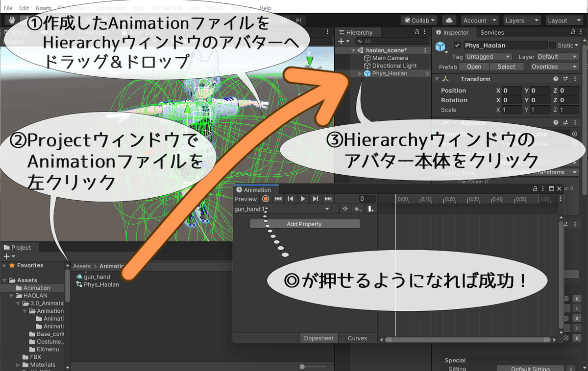Screen dimensions: 588x371
Task: Open the Project plus create dropdown
Action: click(x=9, y=256)
